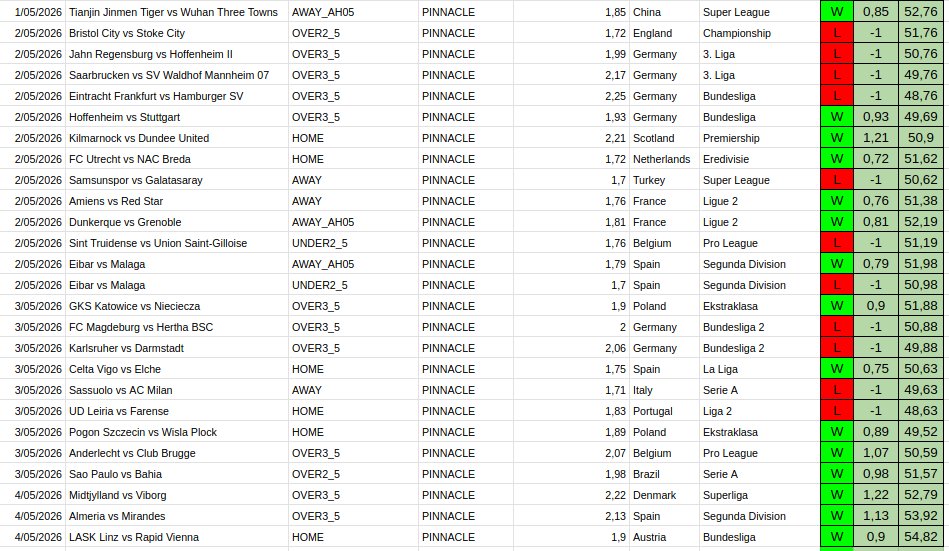Select red L result in Sassuolo row

click(x=837, y=390)
